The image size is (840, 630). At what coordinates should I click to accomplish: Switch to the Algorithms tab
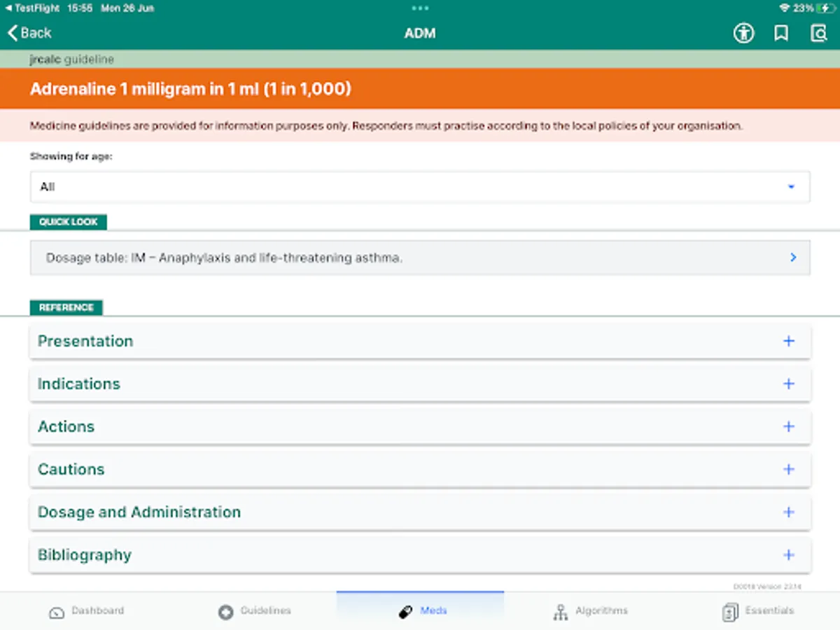coord(589,611)
